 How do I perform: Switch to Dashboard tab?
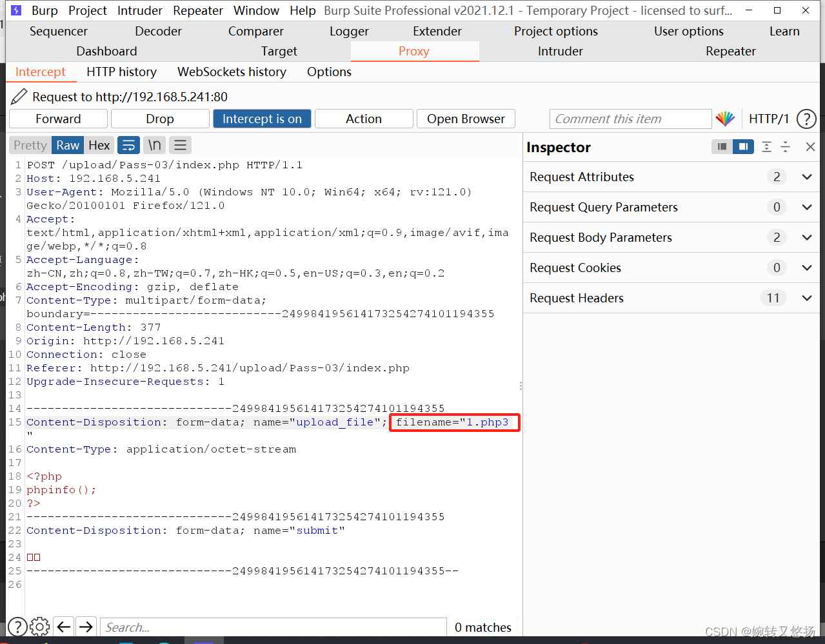point(106,51)
